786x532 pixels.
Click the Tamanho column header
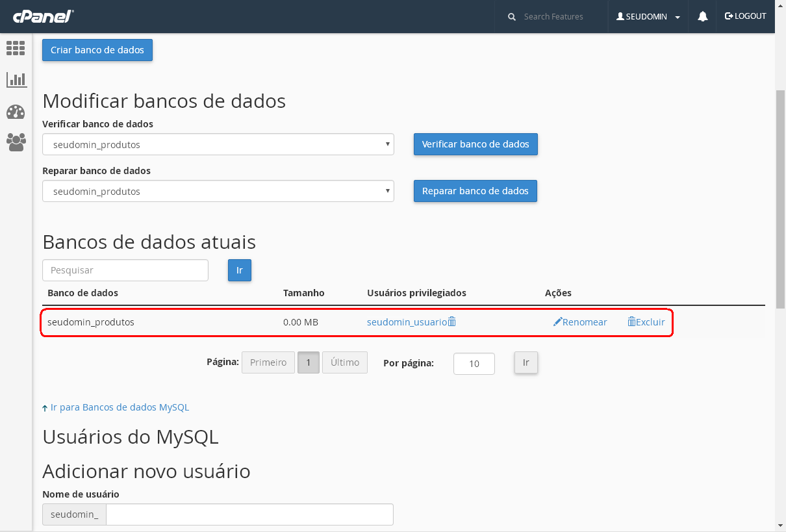pos(304,293)
